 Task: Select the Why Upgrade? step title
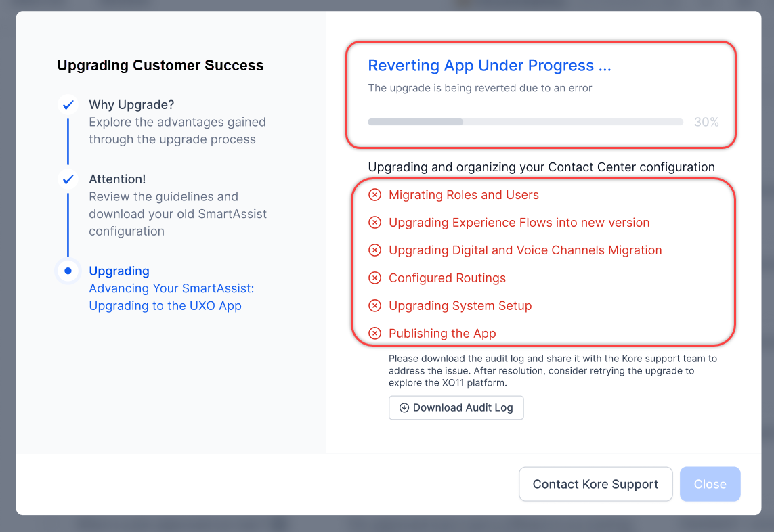131,105
